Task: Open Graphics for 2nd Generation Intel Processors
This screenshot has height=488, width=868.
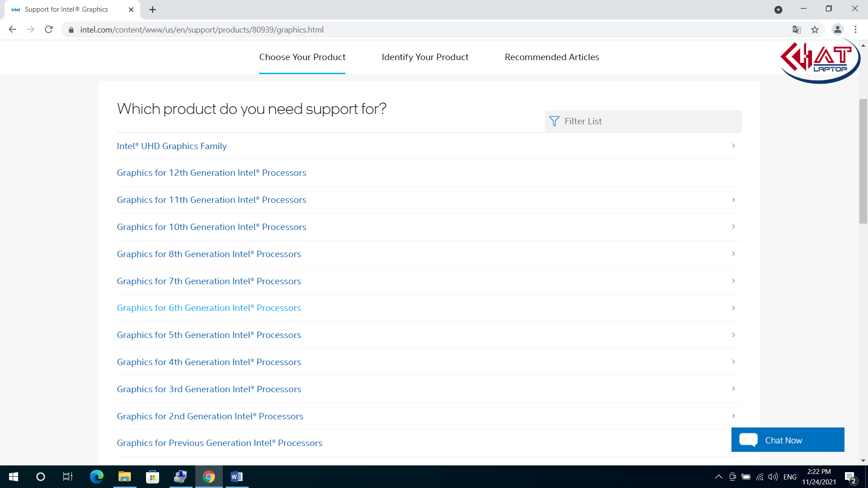Action: (210, 416)
